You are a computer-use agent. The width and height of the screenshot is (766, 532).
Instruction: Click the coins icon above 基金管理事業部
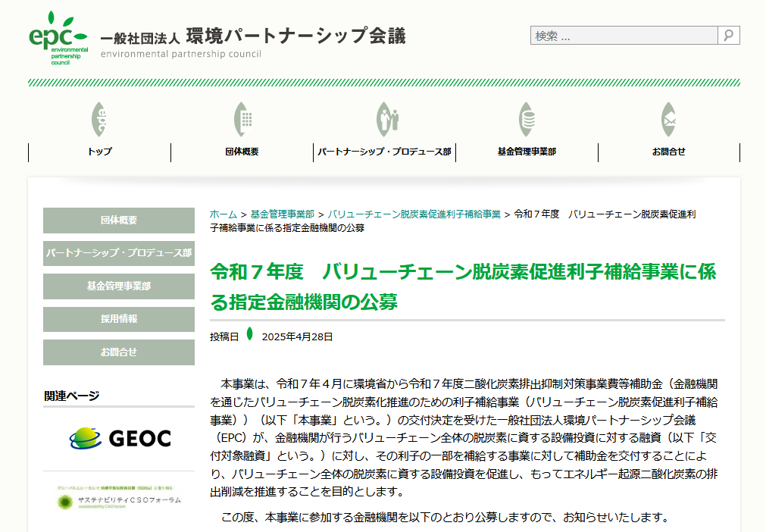tap(527, 120)
